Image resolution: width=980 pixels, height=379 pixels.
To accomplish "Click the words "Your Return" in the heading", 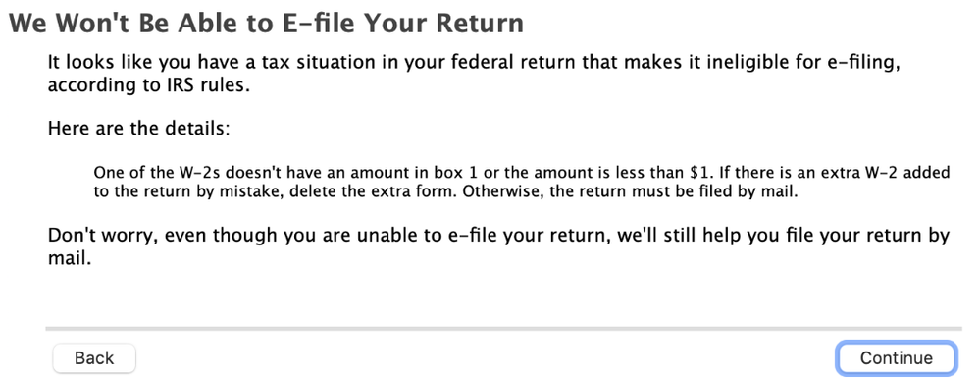I will point(444,24).
